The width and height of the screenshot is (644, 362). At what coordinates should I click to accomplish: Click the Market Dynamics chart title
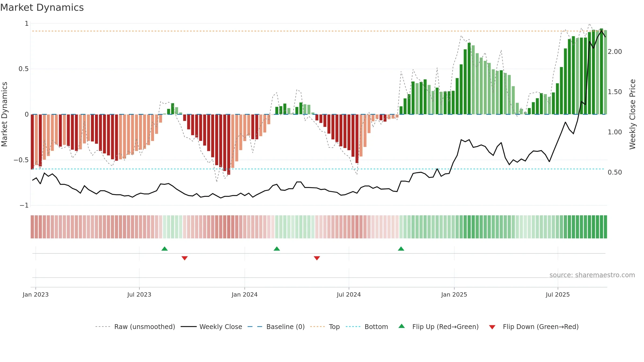tap(42, 8)
